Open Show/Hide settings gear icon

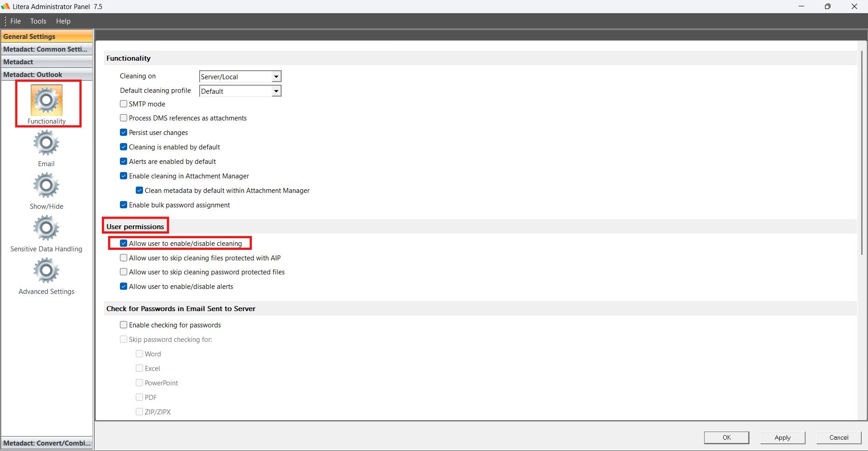(46, 186)
